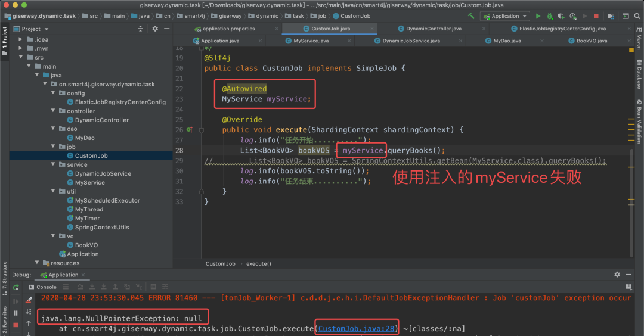This screenshot has width=644, height=336.
Task: Toggle the 1: Project tool window
Action: (x=5, y=41)
